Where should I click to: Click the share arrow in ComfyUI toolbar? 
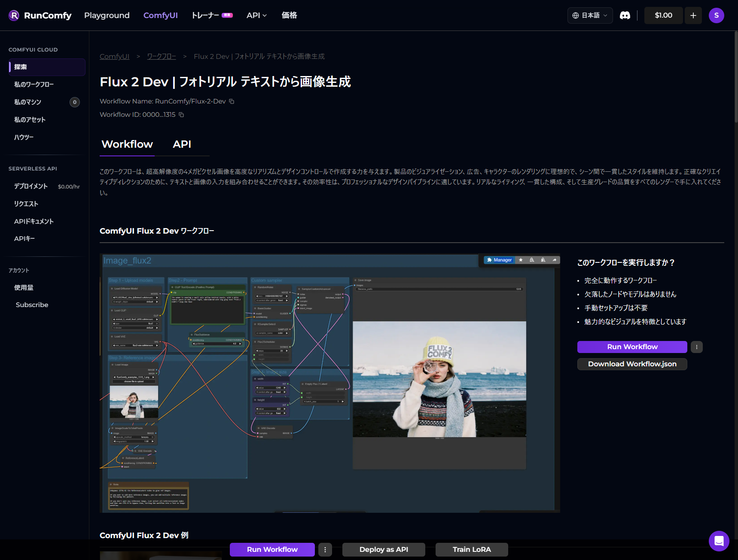554,260
